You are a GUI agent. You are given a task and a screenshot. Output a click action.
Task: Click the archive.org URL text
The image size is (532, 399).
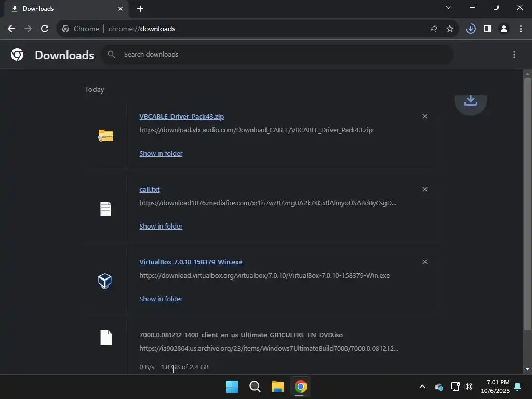point(269,349)
